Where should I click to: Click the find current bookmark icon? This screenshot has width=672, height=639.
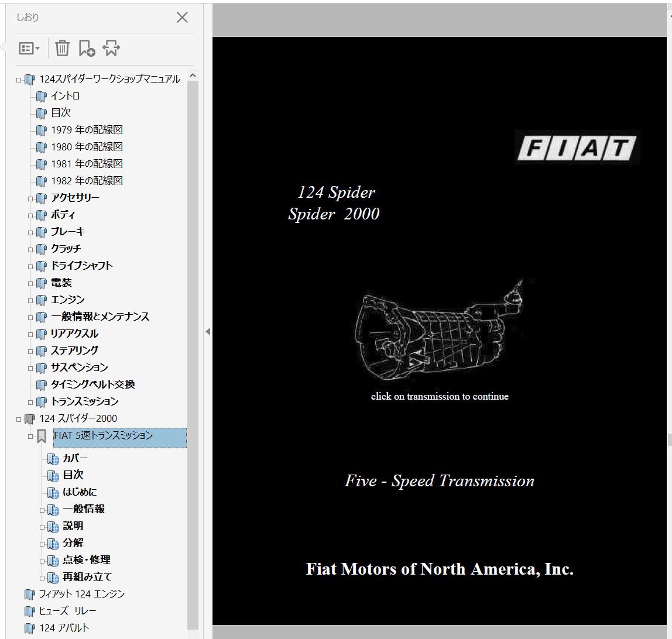click(111, 48)
